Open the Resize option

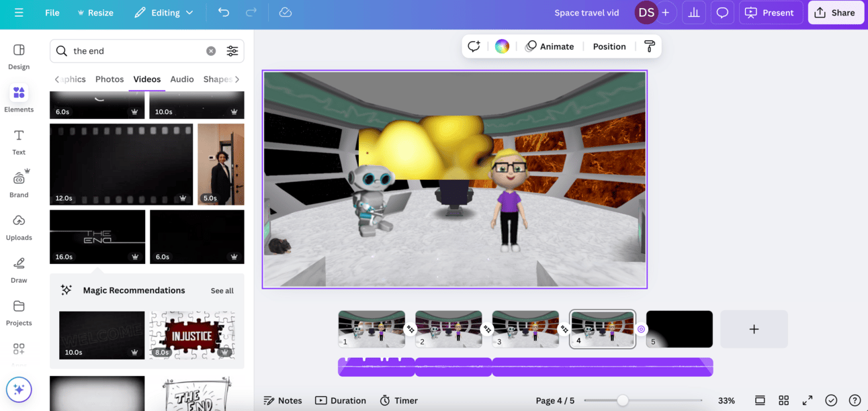pyautogui.click(x=95, y=13)
